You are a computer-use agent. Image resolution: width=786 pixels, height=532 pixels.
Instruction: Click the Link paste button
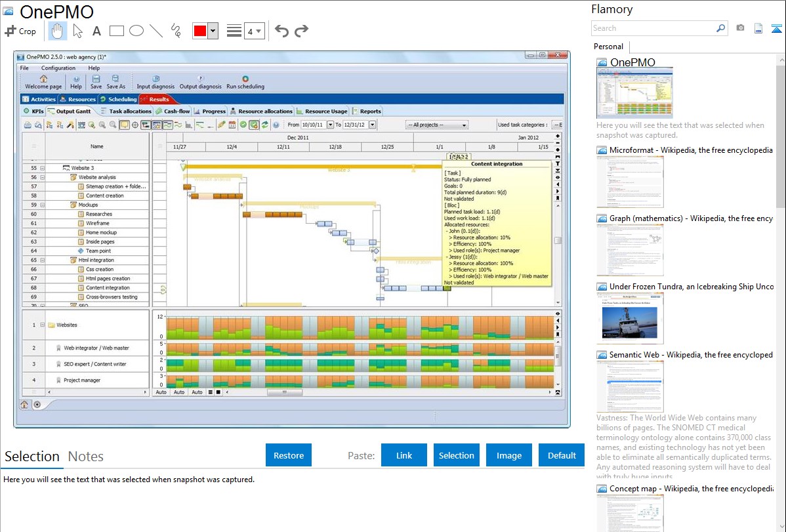click(404, 455)
